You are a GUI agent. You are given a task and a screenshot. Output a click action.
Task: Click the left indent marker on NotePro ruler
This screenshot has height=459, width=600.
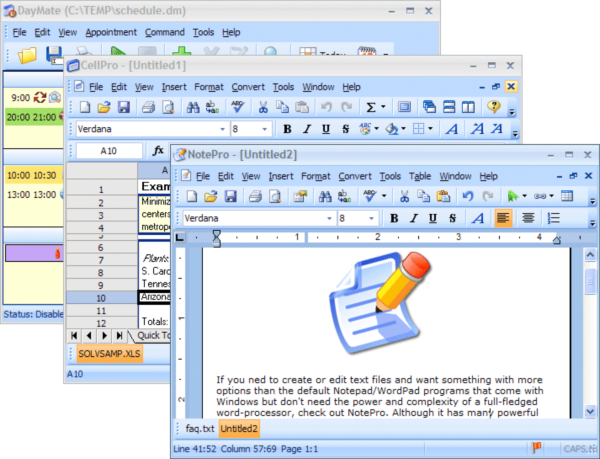[x=217, y=238]
